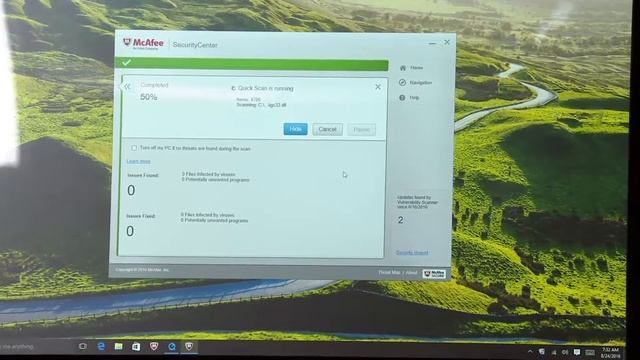Open the volume icon in the tray
The image size is (640, 360).
(x=565, y=352)
